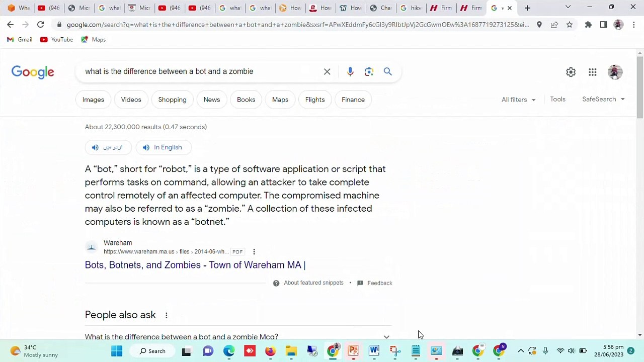Show hidden system tray icons
Viewport: 644px width, 362px height.
tap(521, 351)
